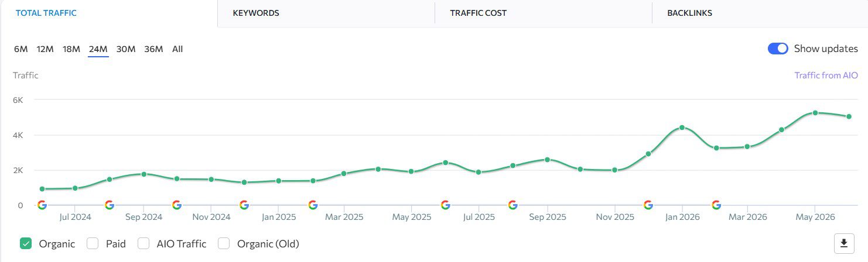Click the Traffic from AIO link

pos(826,75)
